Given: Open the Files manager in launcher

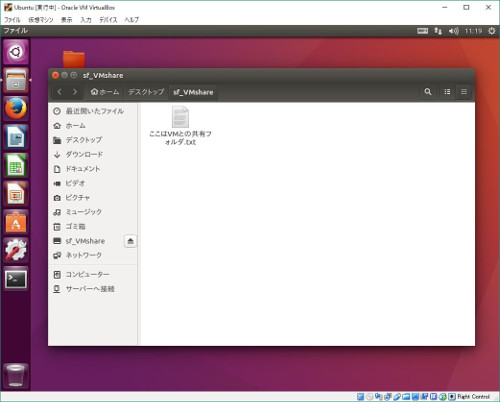Looking at the screenshot, I should 16,80.
